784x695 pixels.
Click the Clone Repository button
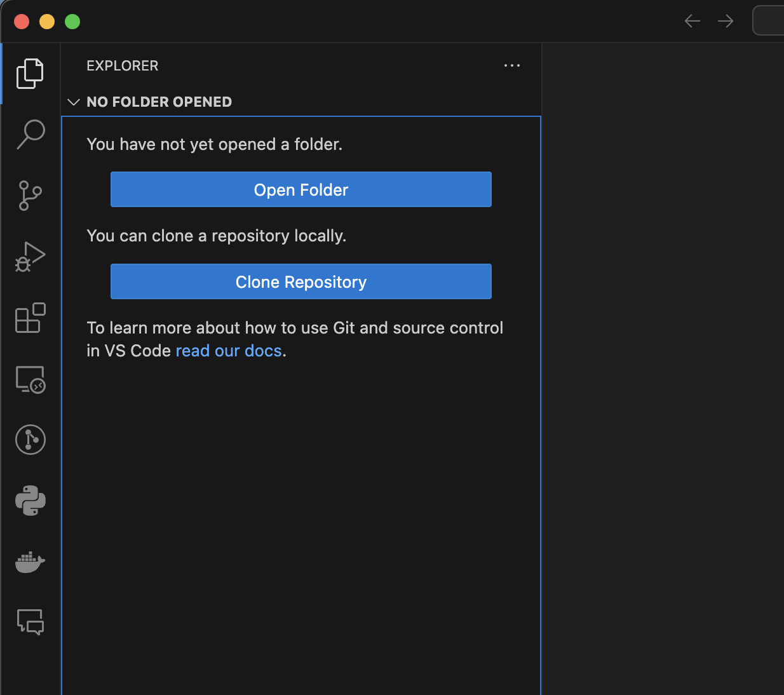[301, 281]
